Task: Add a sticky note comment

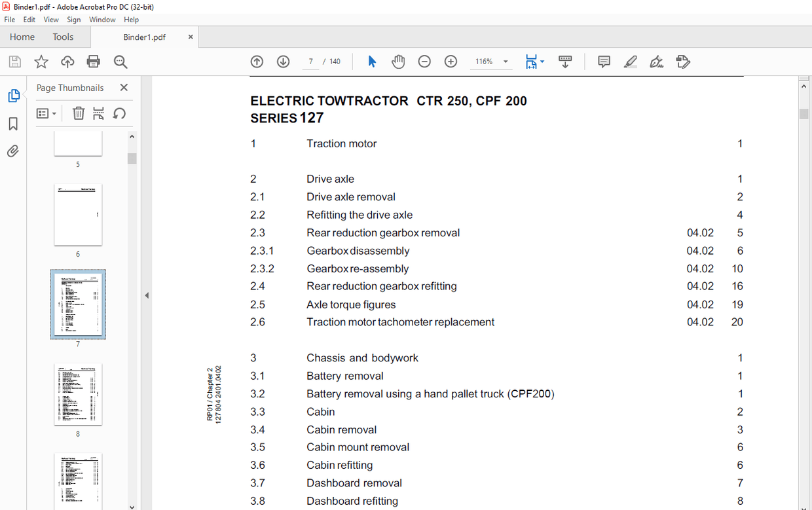Action: (603, 61)
